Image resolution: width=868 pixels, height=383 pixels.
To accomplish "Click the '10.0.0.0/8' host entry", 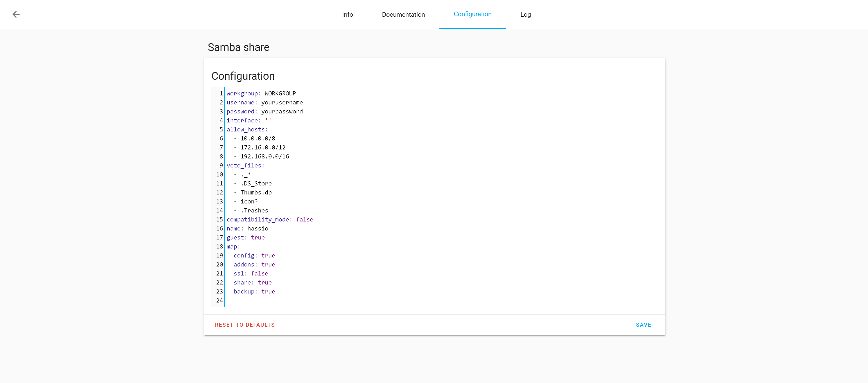I will (258, 138).
